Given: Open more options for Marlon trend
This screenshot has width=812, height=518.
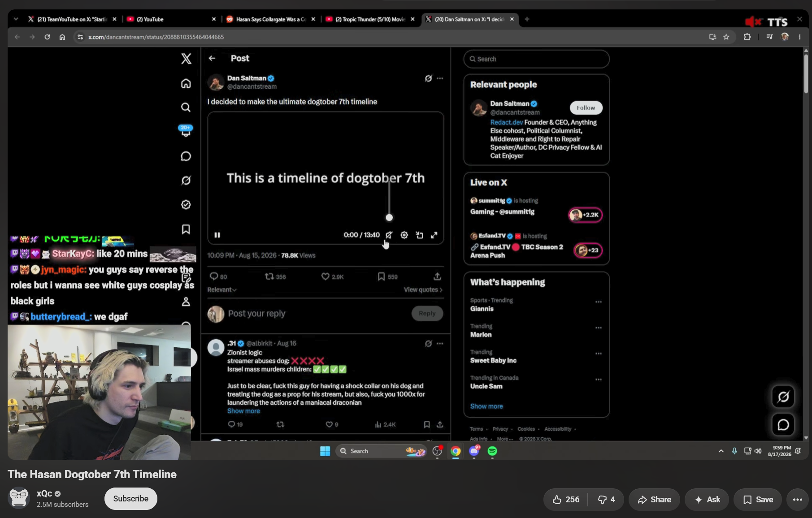Looking at the screenshot, I should coord(598,328).
